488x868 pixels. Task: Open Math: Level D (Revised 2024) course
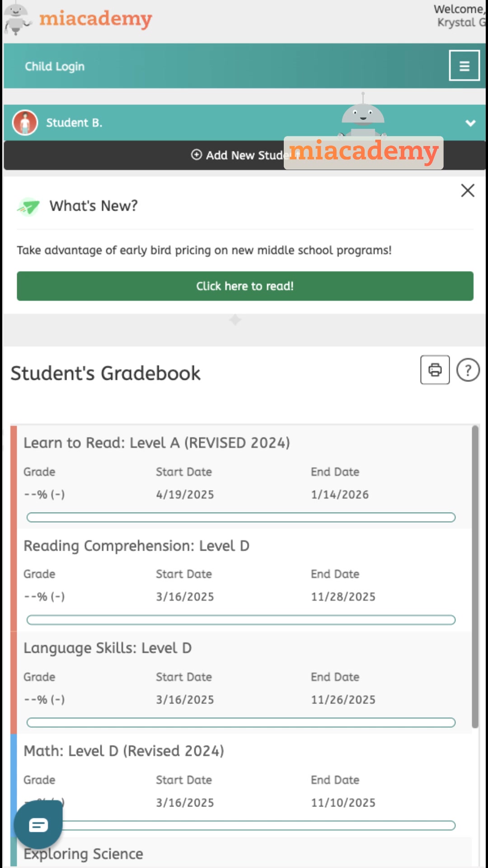(124, 751)
